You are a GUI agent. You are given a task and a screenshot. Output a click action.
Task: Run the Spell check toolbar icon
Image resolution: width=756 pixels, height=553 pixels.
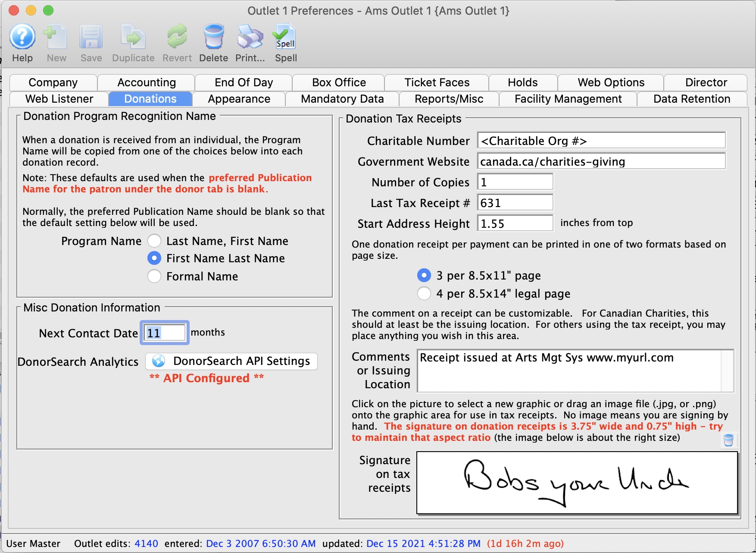tap(285, 38)
